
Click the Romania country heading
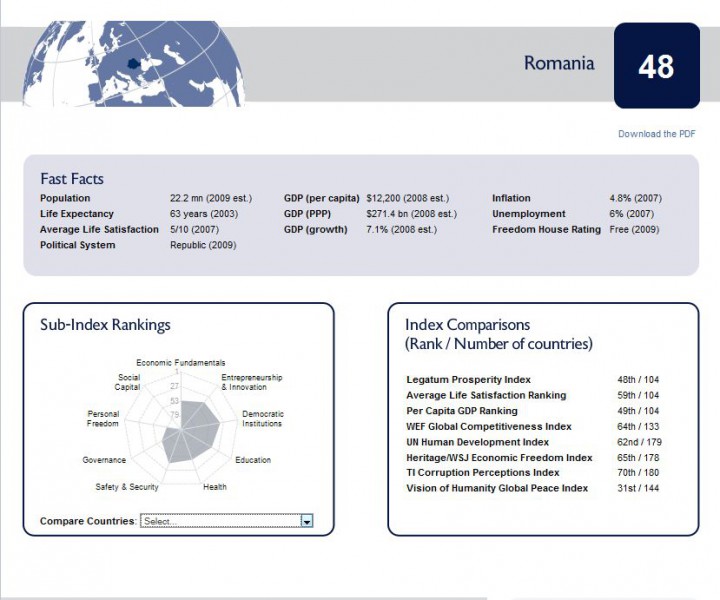coord(559,63)
